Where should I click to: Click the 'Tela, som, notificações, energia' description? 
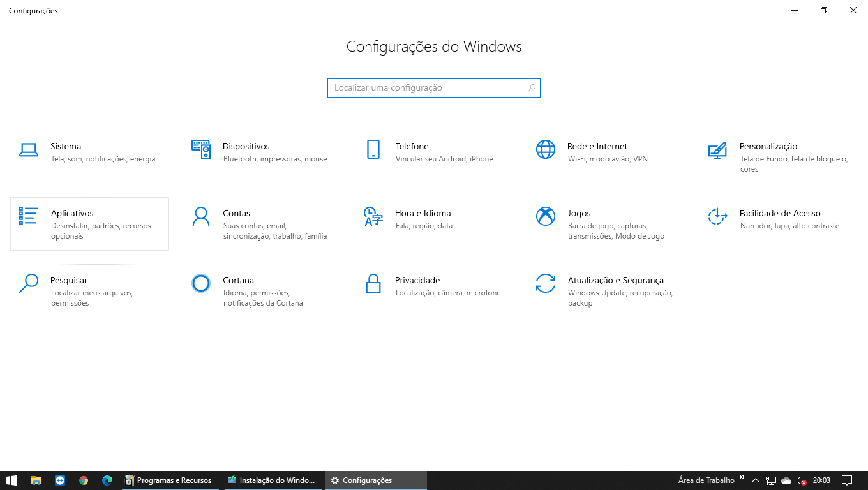point(103,159)
